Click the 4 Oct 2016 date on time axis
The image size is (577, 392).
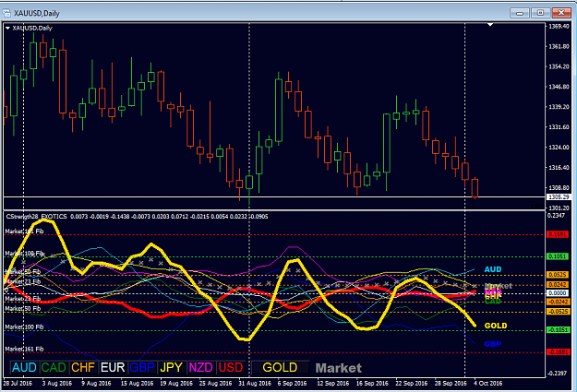pos(487,383)
